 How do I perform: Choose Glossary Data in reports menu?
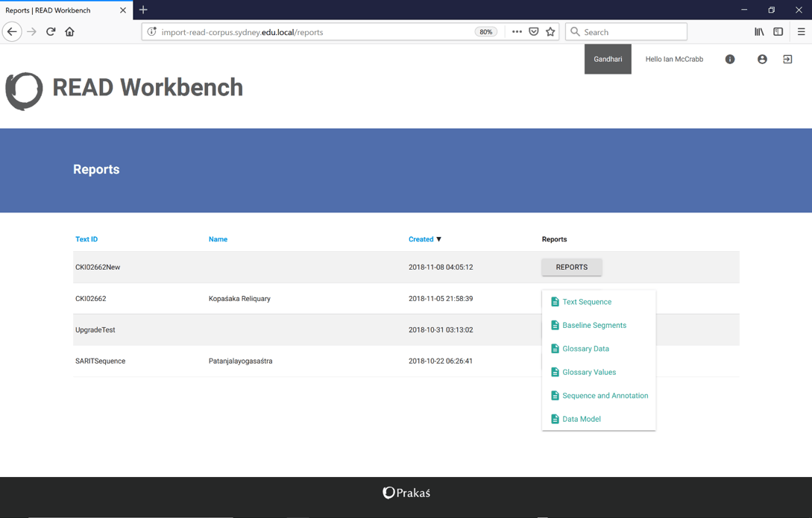pyautogui.click(x=585, y=348)
